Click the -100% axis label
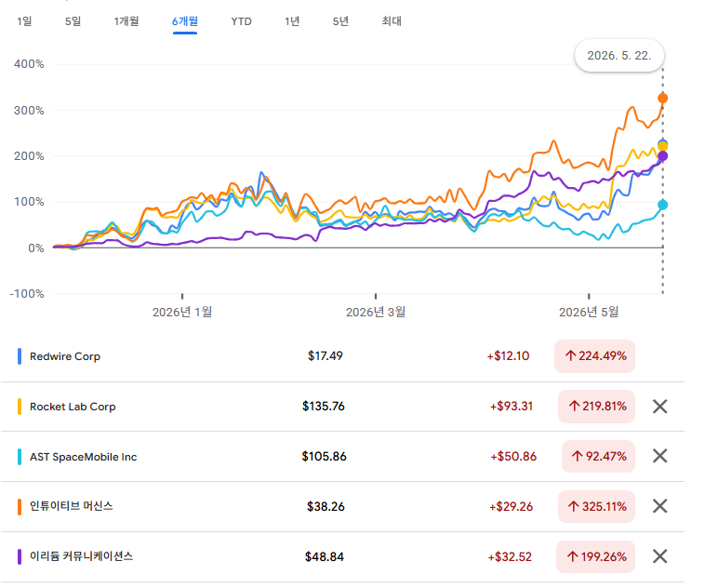The width and height of the screenshot is (705, 588). [x=27, y=294]
